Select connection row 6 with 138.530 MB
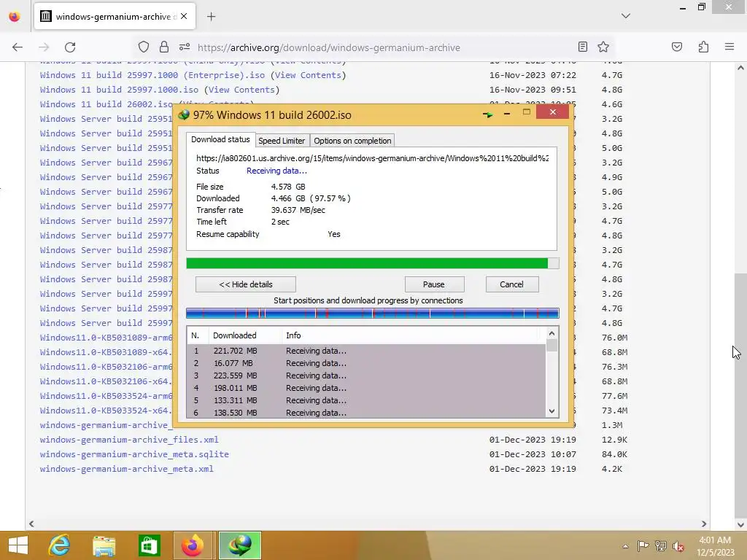The image size is (747, 560). click(x=366, y=413)
